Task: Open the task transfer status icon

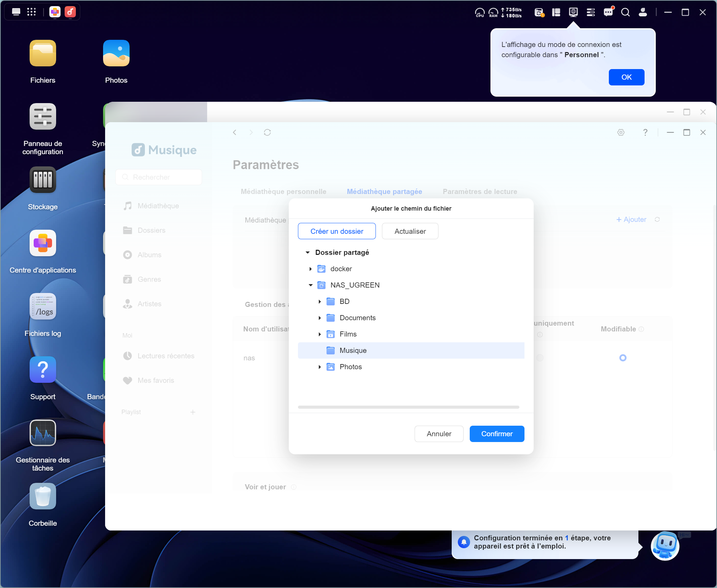Action: 539,13
